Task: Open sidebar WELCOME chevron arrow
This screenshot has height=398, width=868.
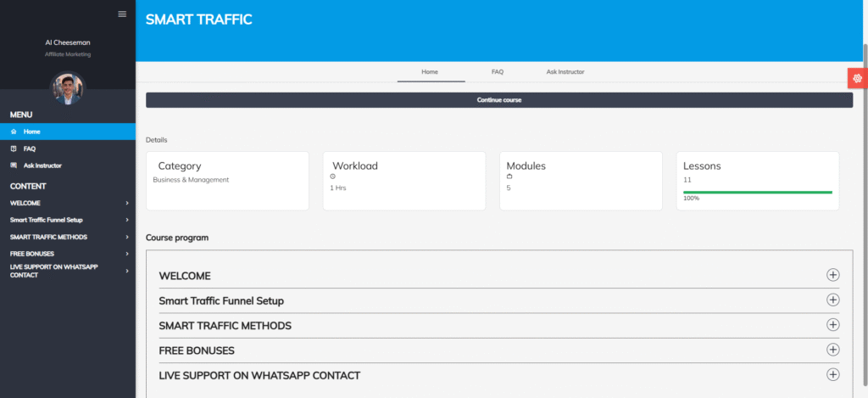Action: point(127,204)
